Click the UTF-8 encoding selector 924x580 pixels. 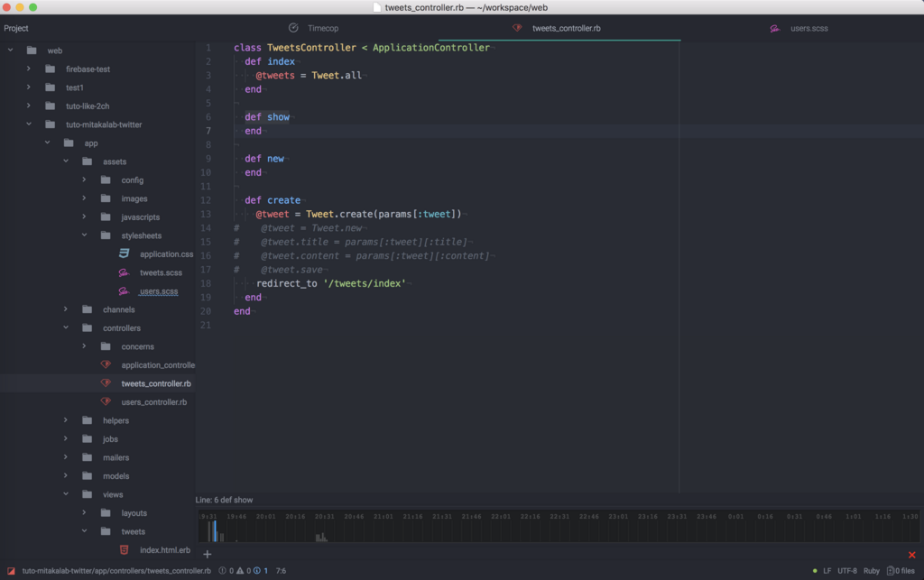click(846, 571)
